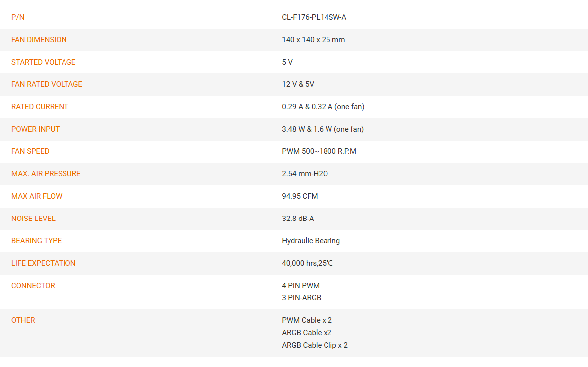Select the 4 PIN PWM connector text

click(x=300, y=286)
